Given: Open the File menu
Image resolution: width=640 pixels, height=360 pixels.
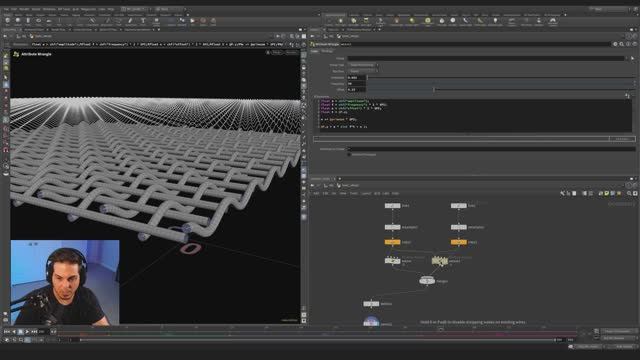Looking at the screenshot, I should pos(6,9).
